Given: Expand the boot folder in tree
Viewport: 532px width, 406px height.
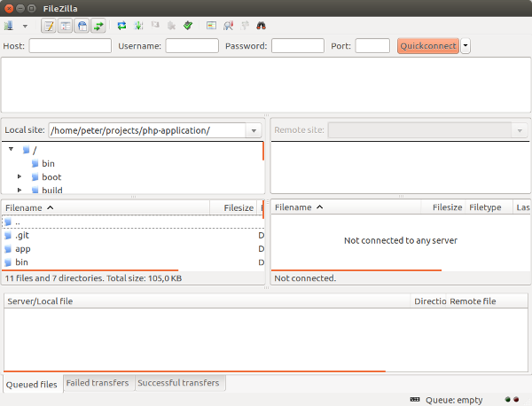Looking at the screenshot, I should (20, 176).
